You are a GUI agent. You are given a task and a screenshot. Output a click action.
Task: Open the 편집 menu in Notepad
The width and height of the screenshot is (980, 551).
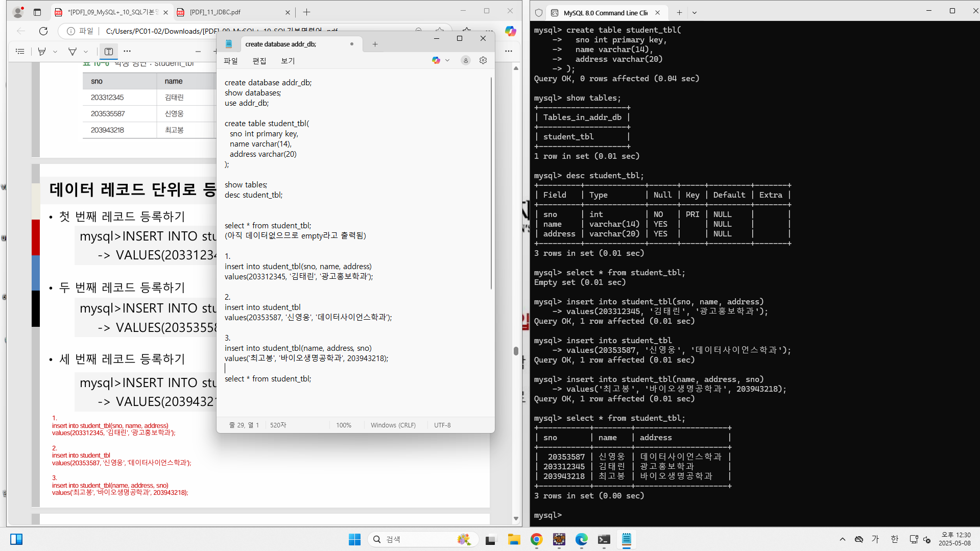[x=259, y=60]
